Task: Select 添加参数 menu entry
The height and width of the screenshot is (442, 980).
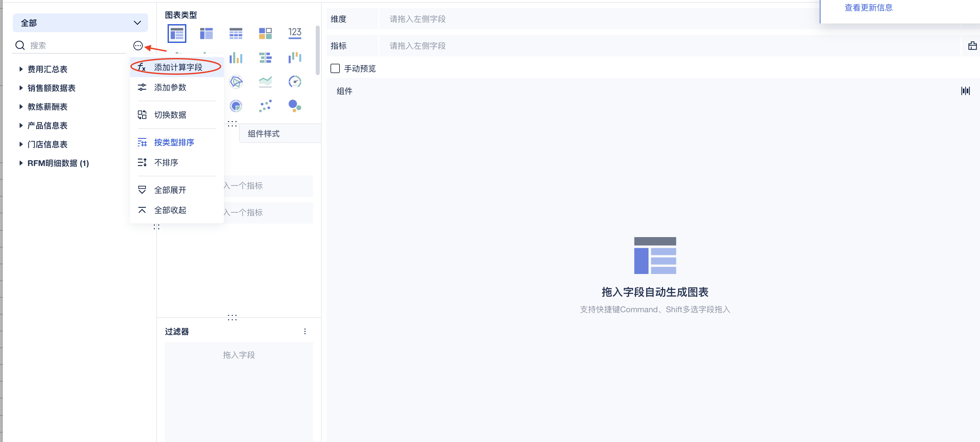Action: pyautogui.click(x=170, y=88)
